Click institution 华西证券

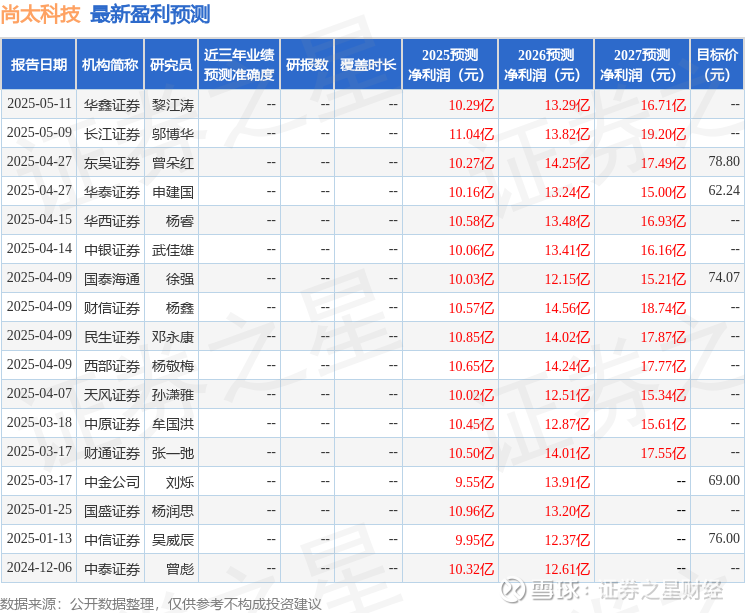[112, 221]
